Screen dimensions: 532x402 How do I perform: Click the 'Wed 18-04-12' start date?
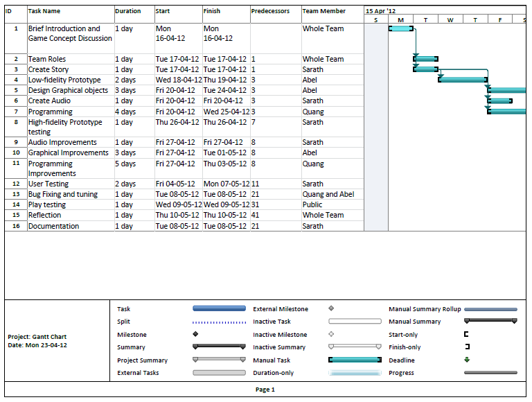tap(179, 80)
